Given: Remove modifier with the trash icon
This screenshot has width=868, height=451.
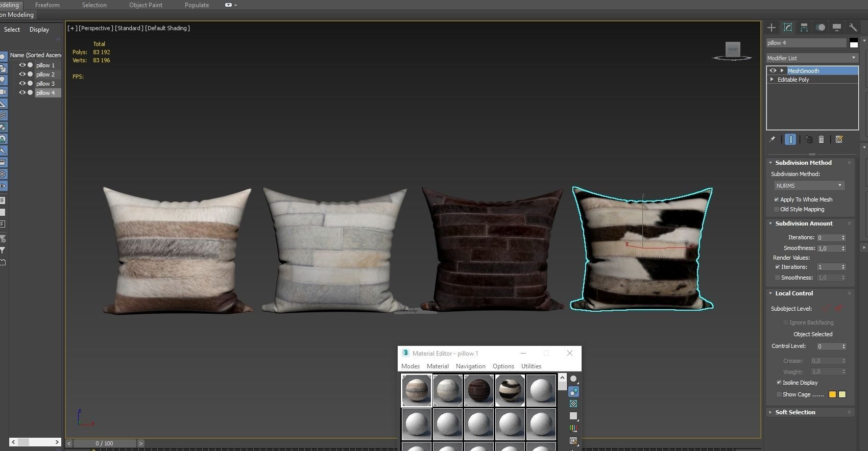Looking at the screenshot, I should coord(822,139).
